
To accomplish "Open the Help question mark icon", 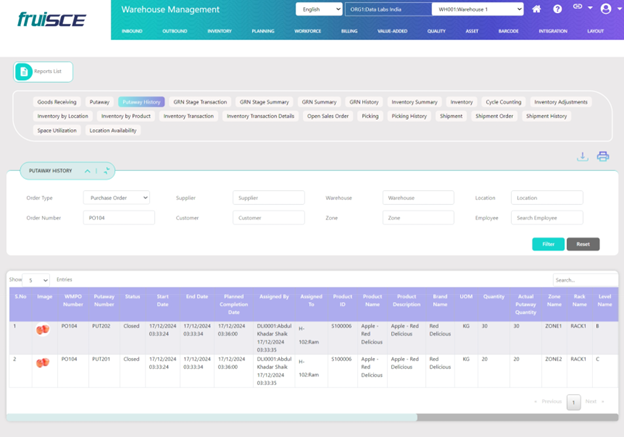I will 557,9.
